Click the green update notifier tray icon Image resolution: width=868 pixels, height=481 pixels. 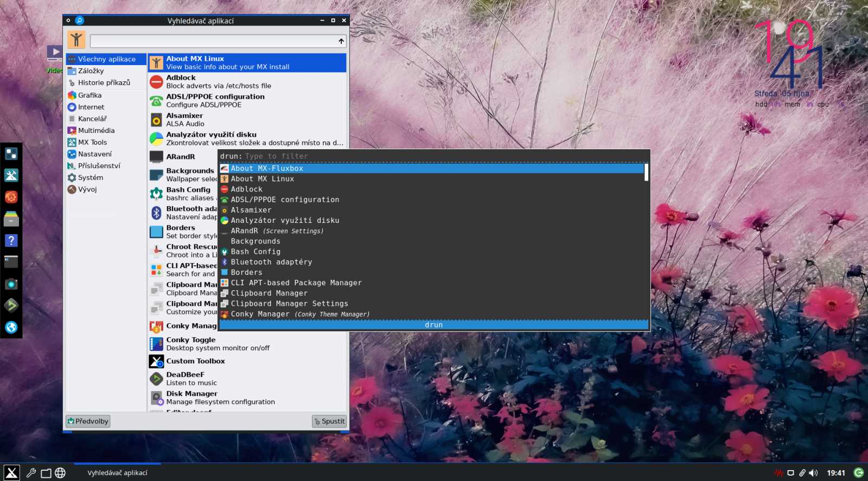pyautogui.click(x=859, y=473)
